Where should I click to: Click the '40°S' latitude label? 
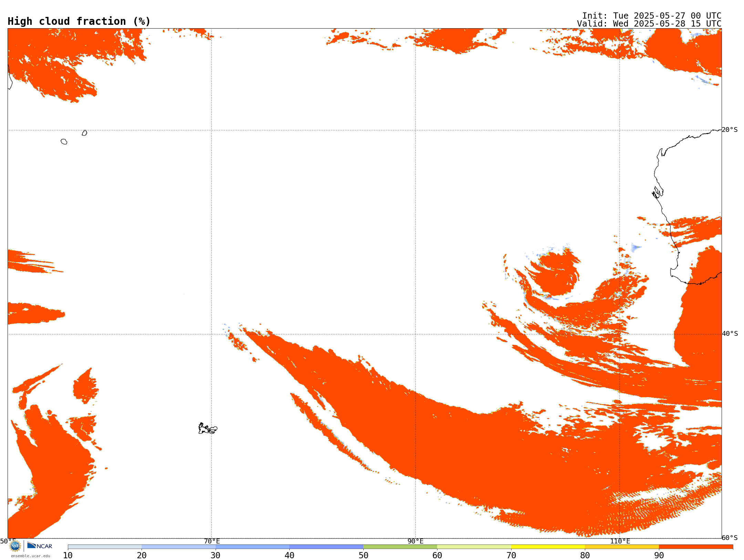(x=730, y=333)
